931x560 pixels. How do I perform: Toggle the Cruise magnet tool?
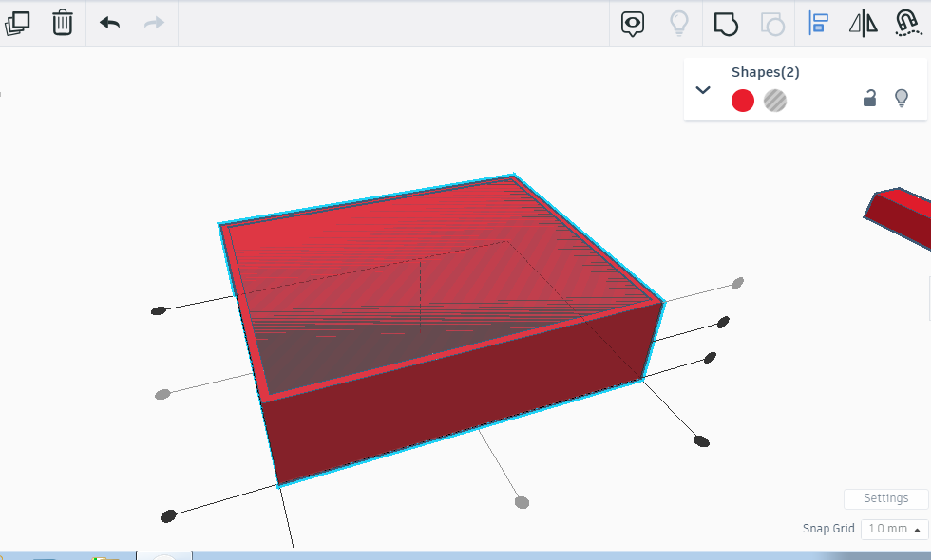point(908,23)
